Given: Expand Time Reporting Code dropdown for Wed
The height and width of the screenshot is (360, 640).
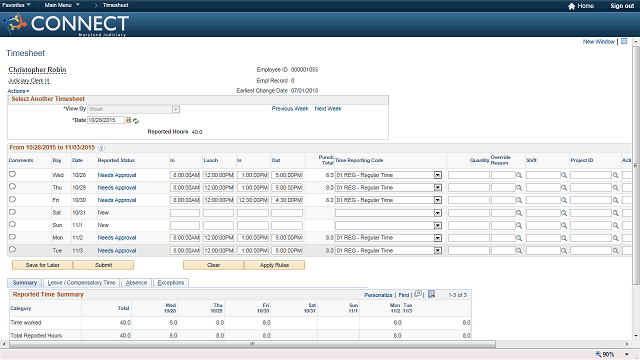Looking at the screenshot, I should pyautogui.click(x=438, y=175).
